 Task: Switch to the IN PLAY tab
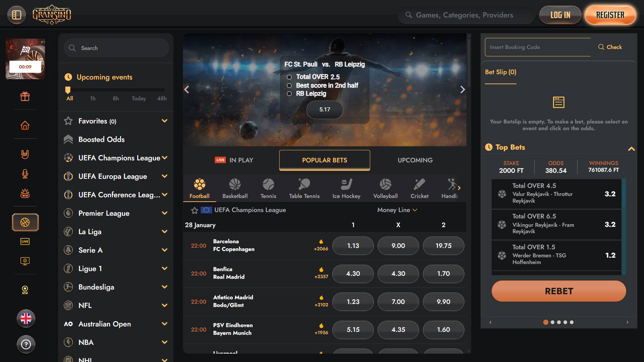point(234,160)
